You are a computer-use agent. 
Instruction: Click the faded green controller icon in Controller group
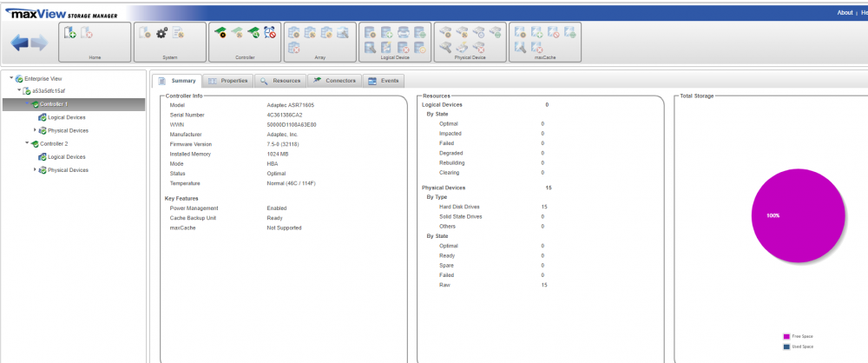[237, 33]
